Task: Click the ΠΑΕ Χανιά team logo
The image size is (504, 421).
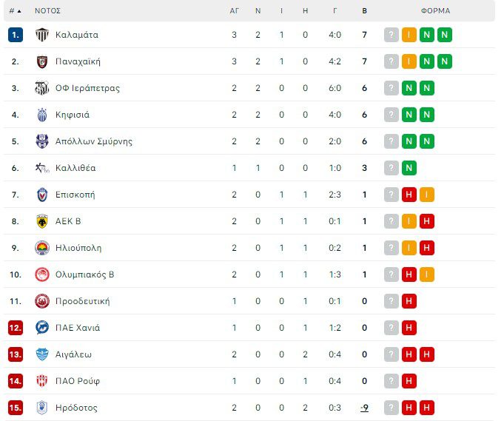Action: pyautogui.click(x=42, y=328)
